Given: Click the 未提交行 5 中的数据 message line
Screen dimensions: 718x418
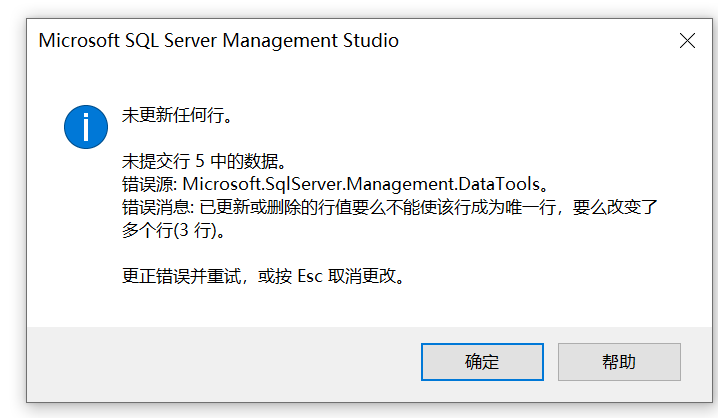Looking at the screenshot, I should 203,161.
